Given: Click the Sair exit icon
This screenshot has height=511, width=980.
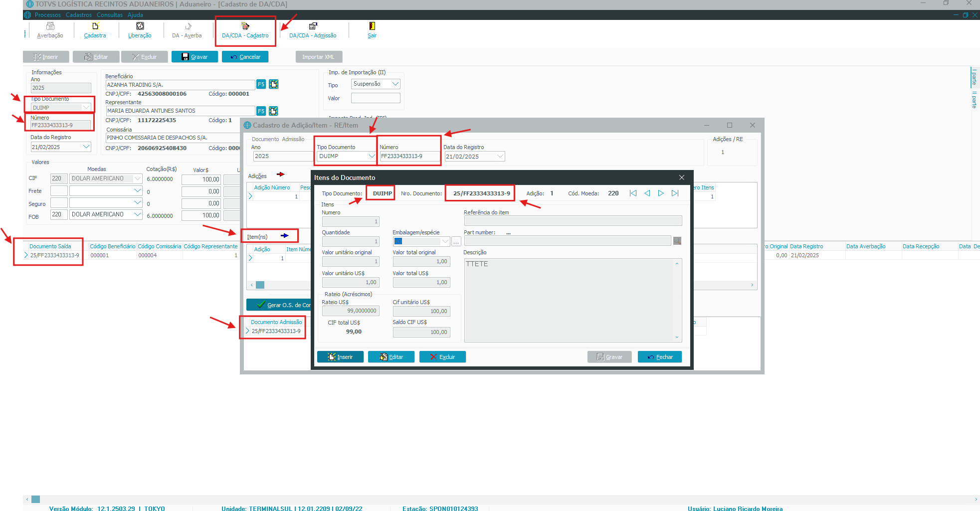Looking at the screenshot, I should tap(372, 30).
